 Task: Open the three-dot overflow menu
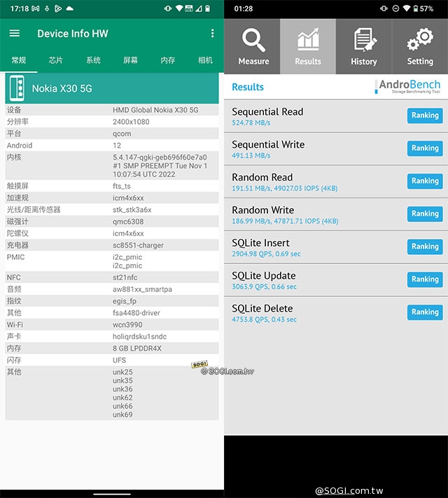[x=212, y=34]
